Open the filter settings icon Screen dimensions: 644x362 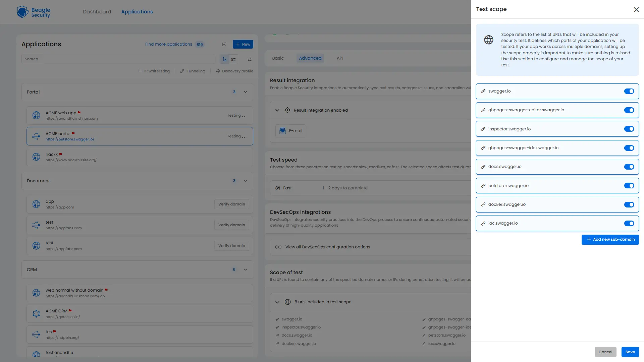pos(250,59)
